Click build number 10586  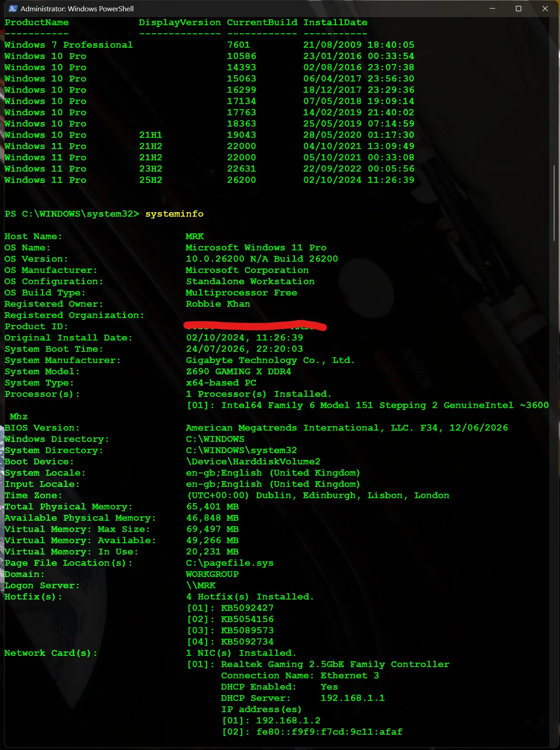[x=241, y=56]
